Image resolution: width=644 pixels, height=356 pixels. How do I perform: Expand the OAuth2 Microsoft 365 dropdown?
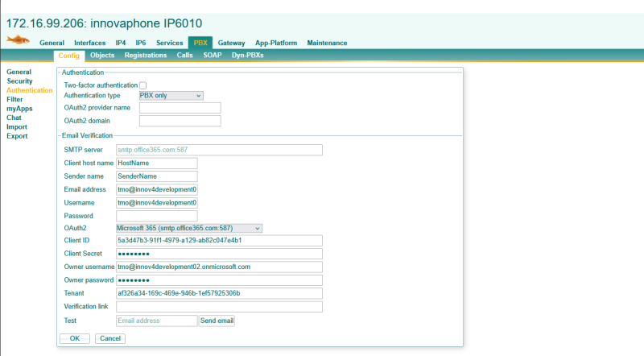(x=189, y=228)
